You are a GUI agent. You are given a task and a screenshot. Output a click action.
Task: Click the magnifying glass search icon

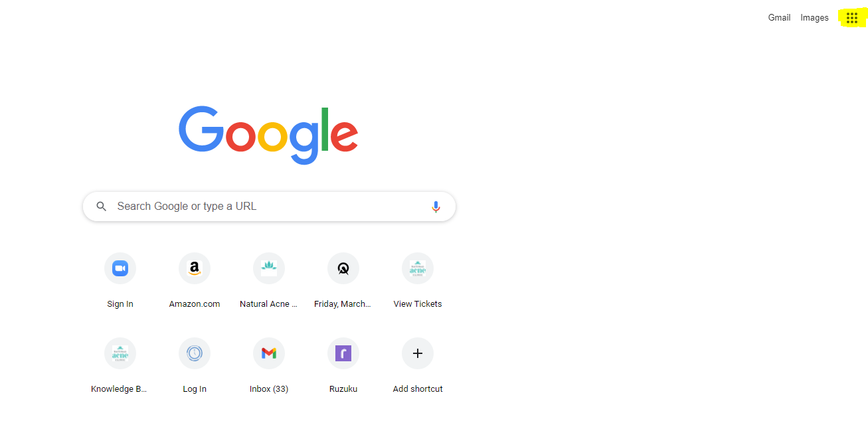coord(102,207)
